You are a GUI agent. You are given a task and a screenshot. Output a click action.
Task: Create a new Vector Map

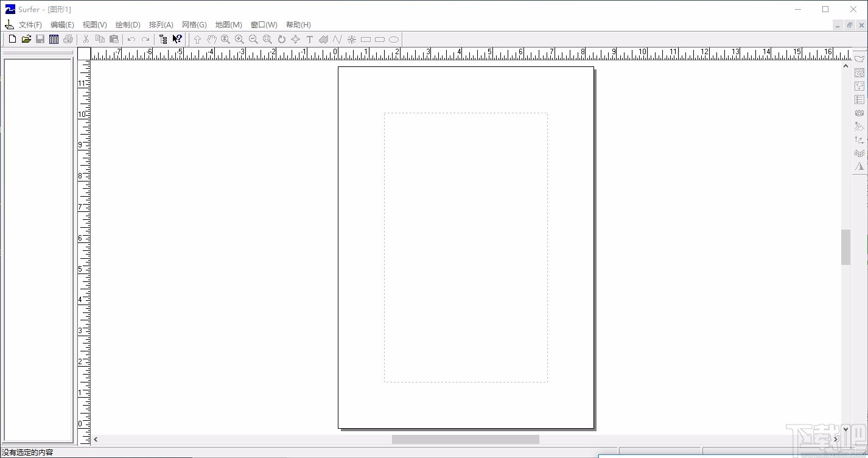click(859, 139)
